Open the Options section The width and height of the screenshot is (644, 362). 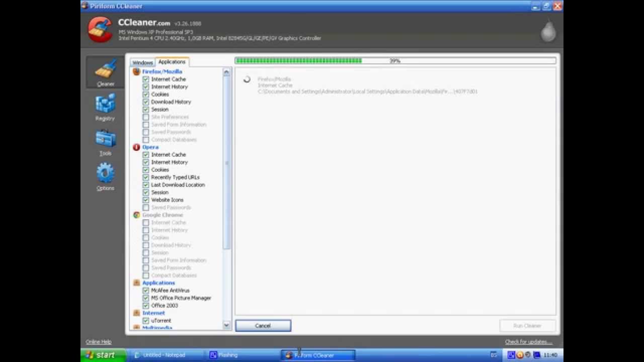coord(105,176)
